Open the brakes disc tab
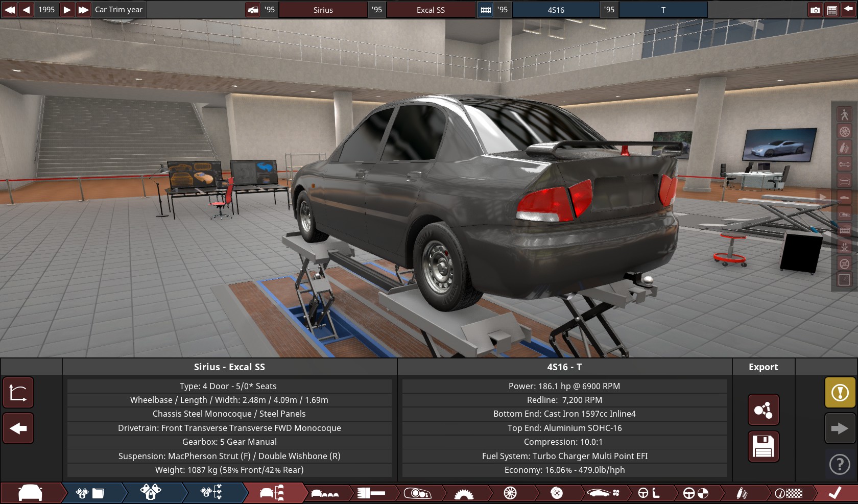Viewport: 858px width, 504px height. (x=557, y=493)
